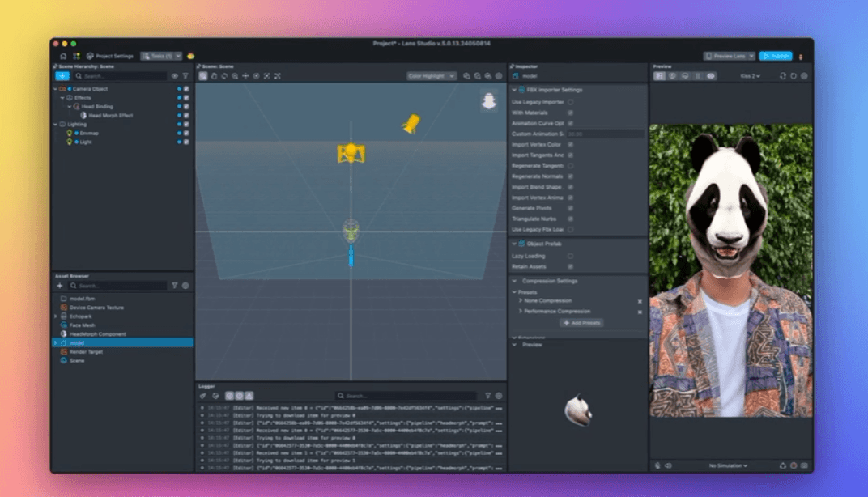Open Project Settings

pos(109,56)
